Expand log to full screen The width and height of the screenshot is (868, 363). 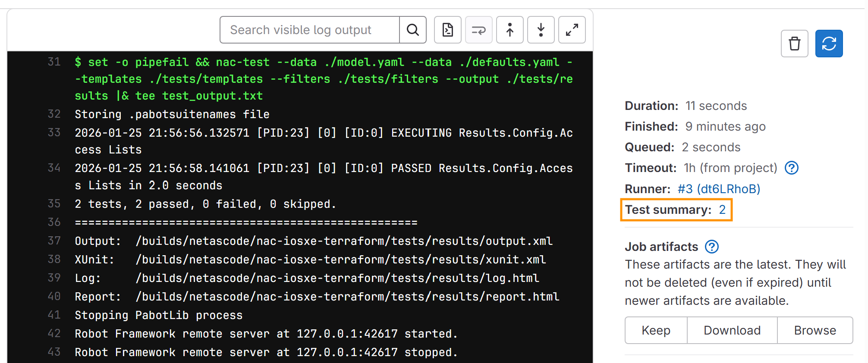(572, 30)
